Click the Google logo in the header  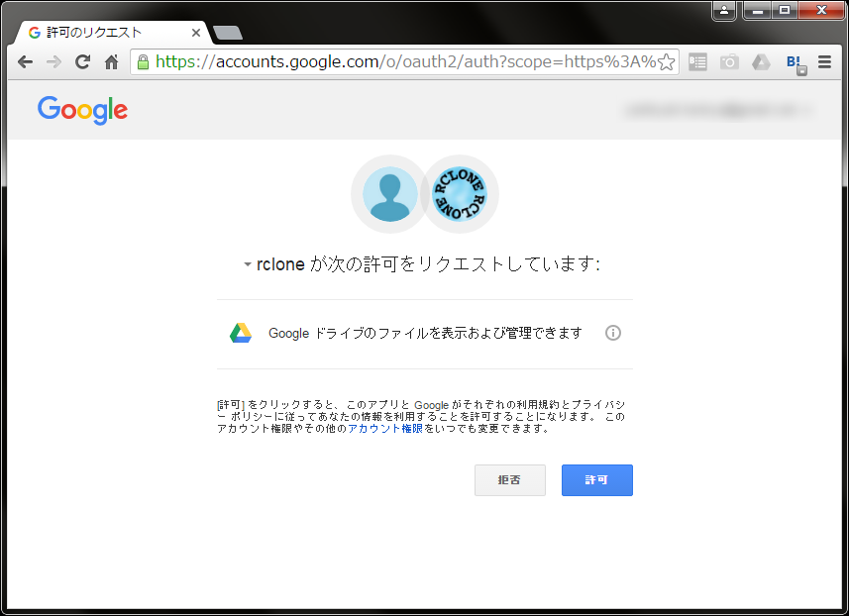(x=82, y=110)
